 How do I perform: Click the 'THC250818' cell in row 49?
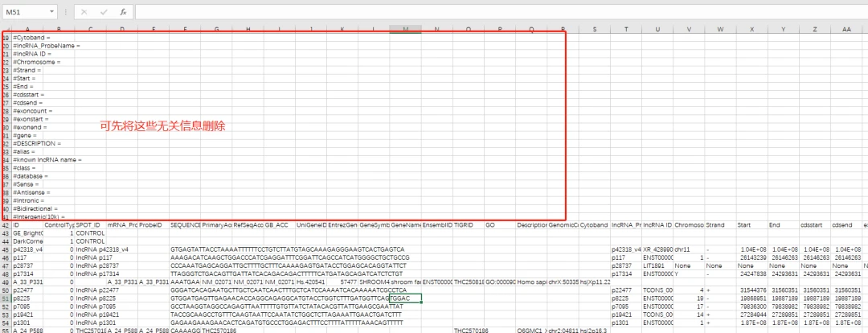[x=469, y=282]
